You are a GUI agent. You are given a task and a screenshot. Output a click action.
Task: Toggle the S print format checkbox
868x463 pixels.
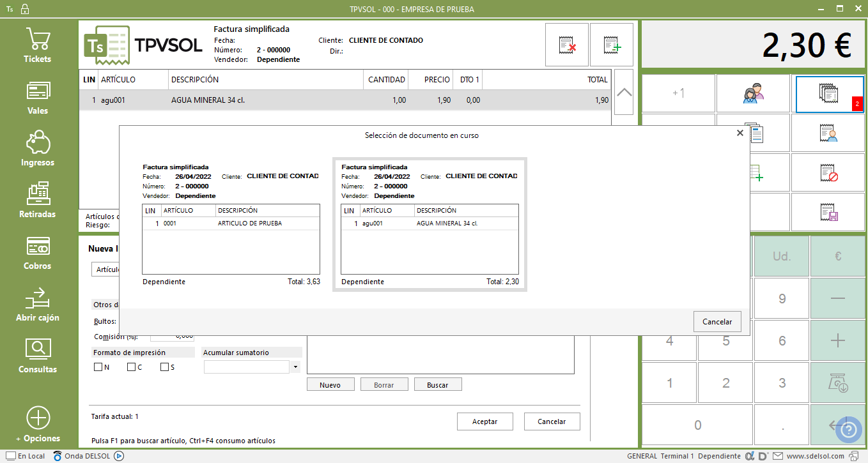tap(164, 367)
